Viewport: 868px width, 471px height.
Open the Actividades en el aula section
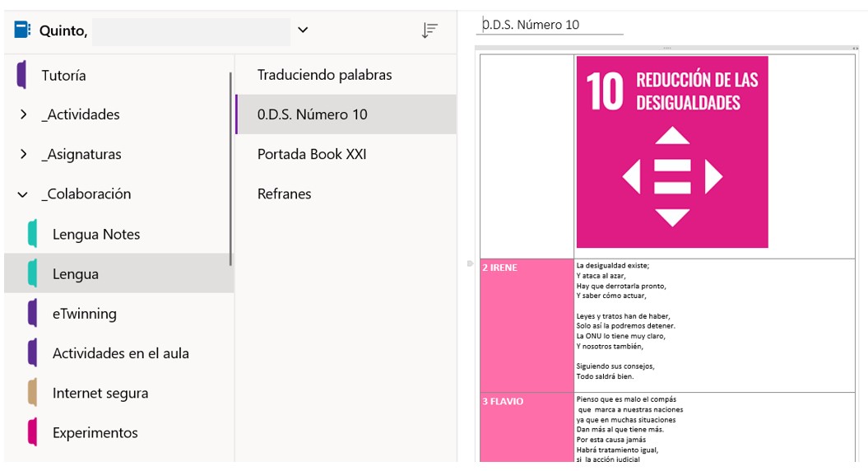[x=119, y=353]
